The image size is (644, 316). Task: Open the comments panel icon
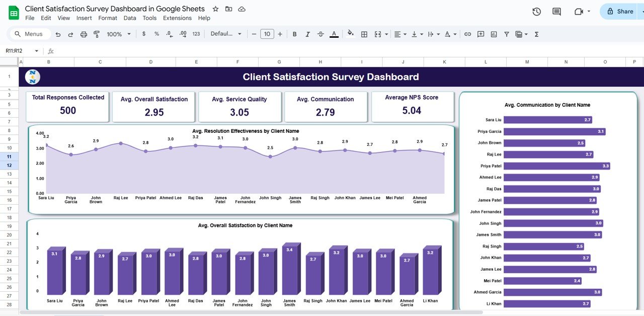[x=556, y=12]
